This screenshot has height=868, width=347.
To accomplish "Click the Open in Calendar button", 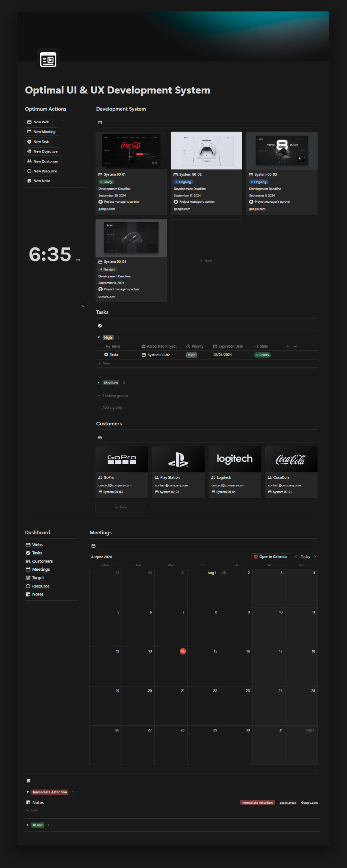I will pos(271,557).
